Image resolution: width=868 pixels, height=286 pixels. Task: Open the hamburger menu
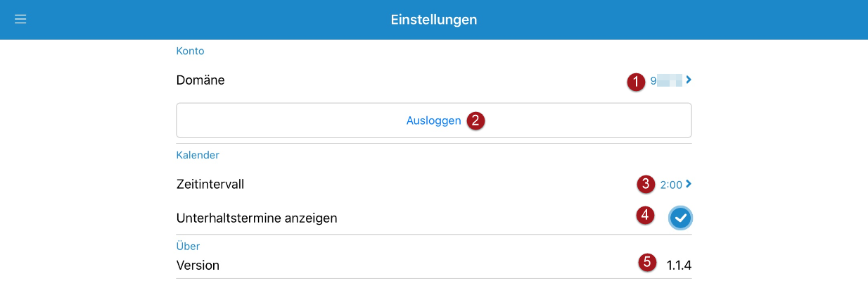coord(20,19)
